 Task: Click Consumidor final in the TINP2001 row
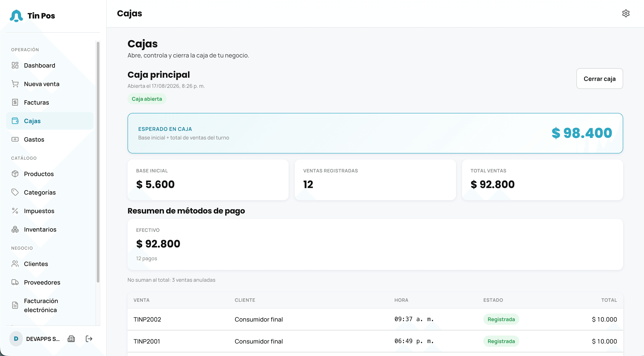(259, 341)
